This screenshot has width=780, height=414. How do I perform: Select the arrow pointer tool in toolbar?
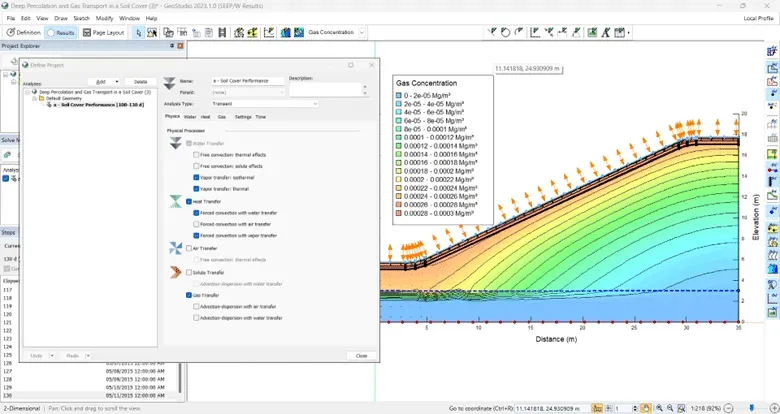pos(139,33)
